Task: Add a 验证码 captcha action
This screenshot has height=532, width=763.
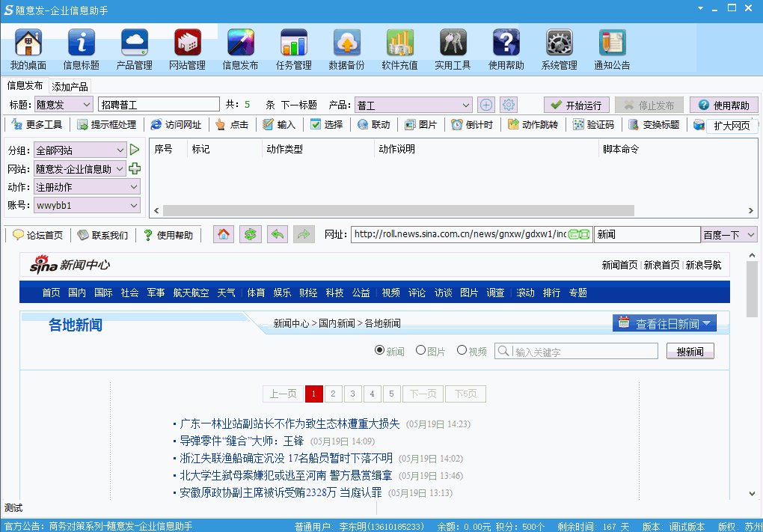Action: tap(594, 125)
